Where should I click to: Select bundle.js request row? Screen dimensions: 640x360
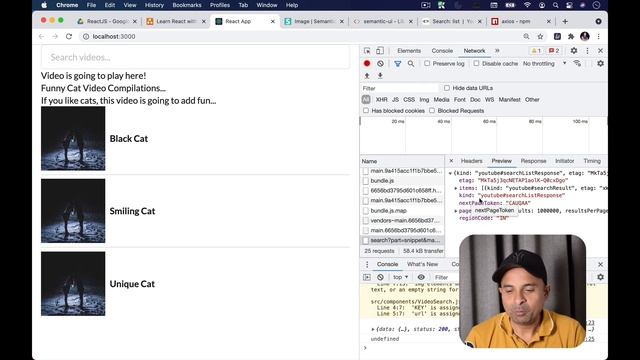pos(402,180)
